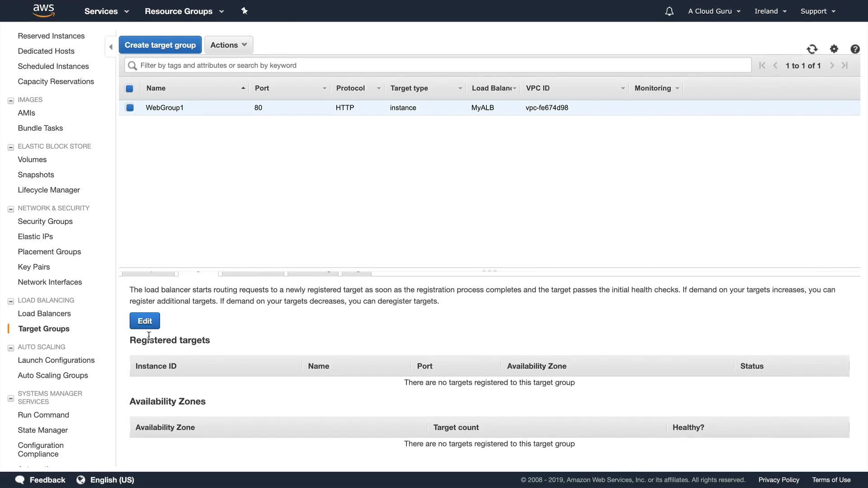
Task: Click the Create target group button
Action: (x=160, y=45)
